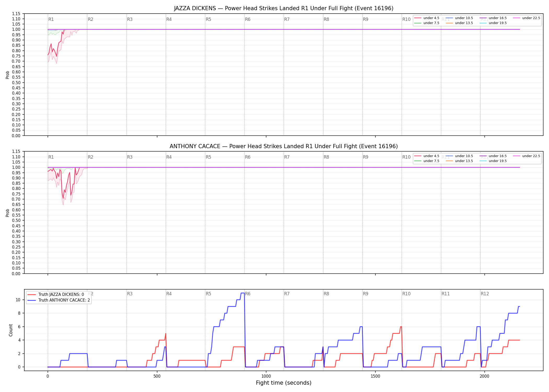Select 'Truth ANTHONY CACACE: 2' legend item
549x392 pixels.
59,300
